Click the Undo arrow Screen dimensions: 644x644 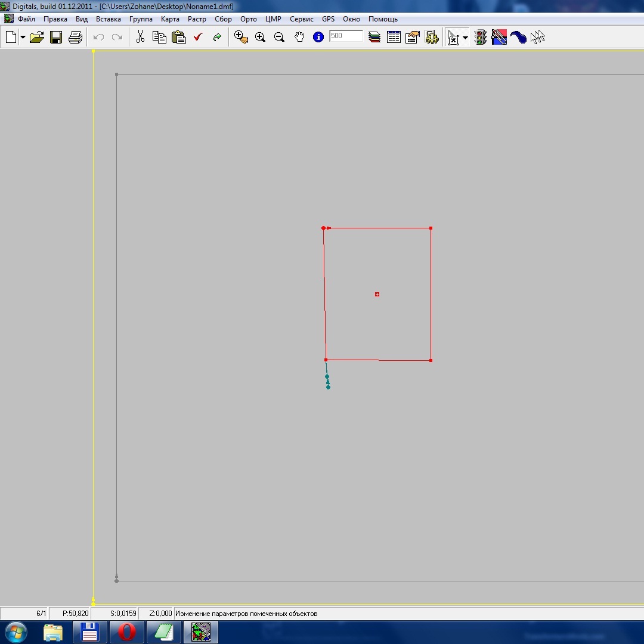tap(98, 37)
